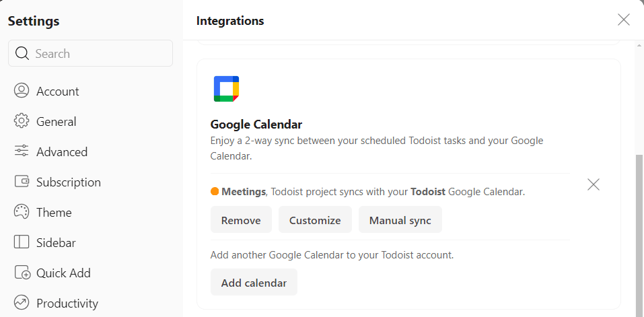Click the Theme palette icon

(x=22, y=212)
